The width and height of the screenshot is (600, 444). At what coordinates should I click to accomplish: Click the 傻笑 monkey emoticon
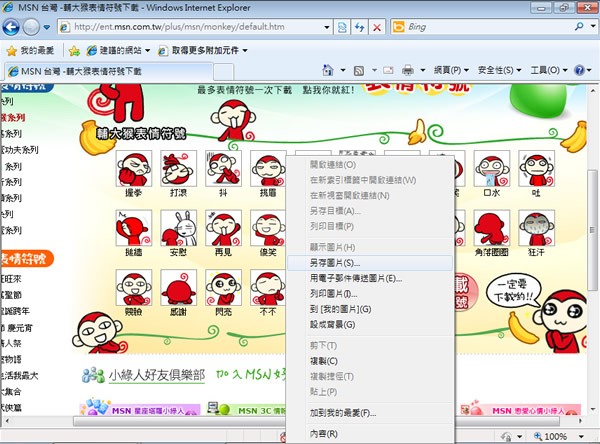[x=268, y=228]
